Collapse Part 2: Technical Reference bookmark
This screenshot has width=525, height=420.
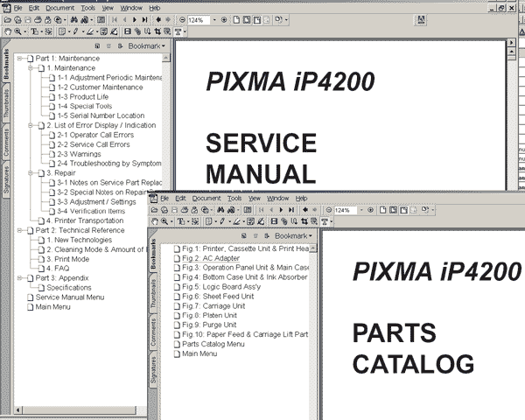pos(19,230)
